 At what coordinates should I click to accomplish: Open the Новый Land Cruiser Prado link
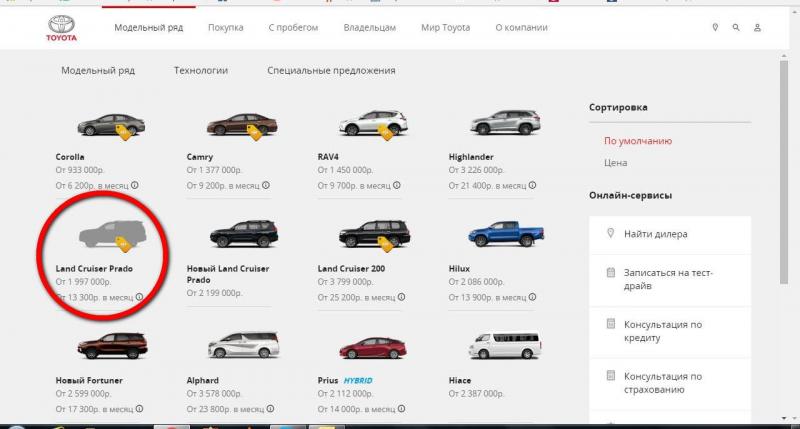pos(228,274)
